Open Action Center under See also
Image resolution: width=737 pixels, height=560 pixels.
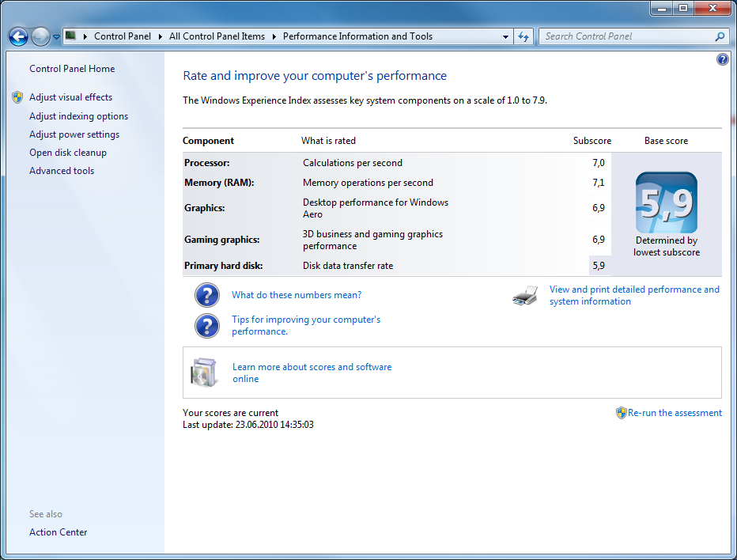click(x=59, y=532)
